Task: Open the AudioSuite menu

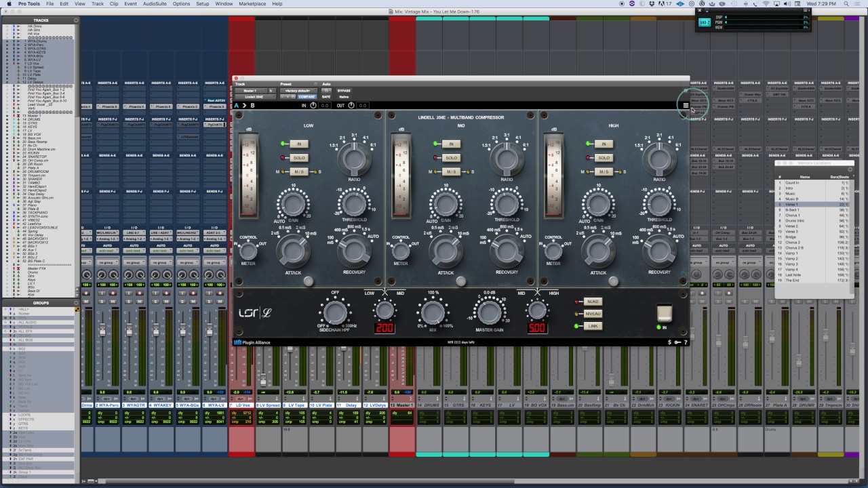Action: click(x=156, y=4)
